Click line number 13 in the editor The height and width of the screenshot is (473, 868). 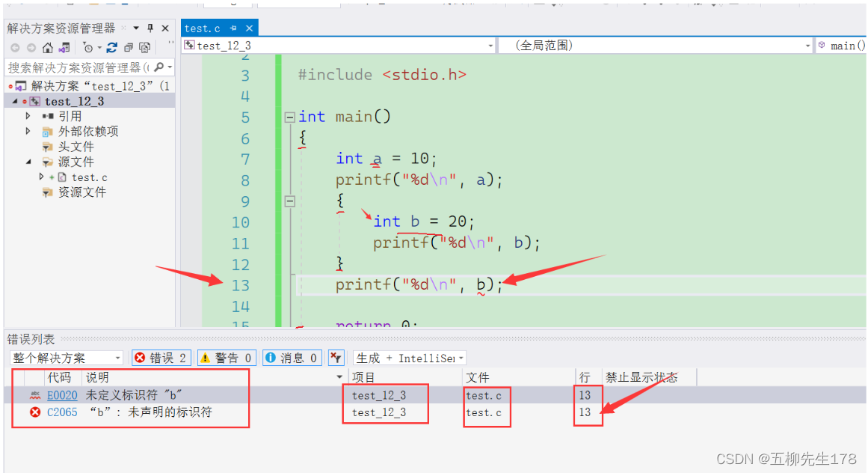[240, 285]
